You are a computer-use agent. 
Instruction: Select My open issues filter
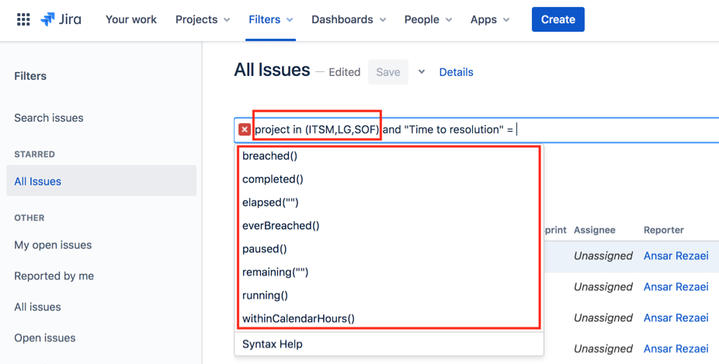53,245
